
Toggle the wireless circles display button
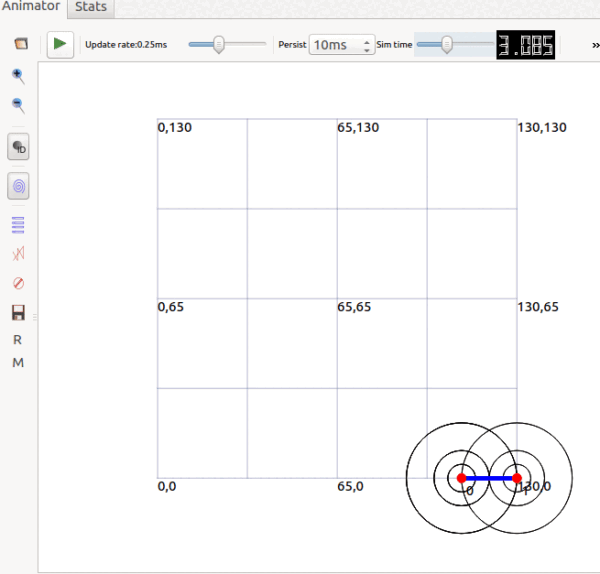point(19,186)
